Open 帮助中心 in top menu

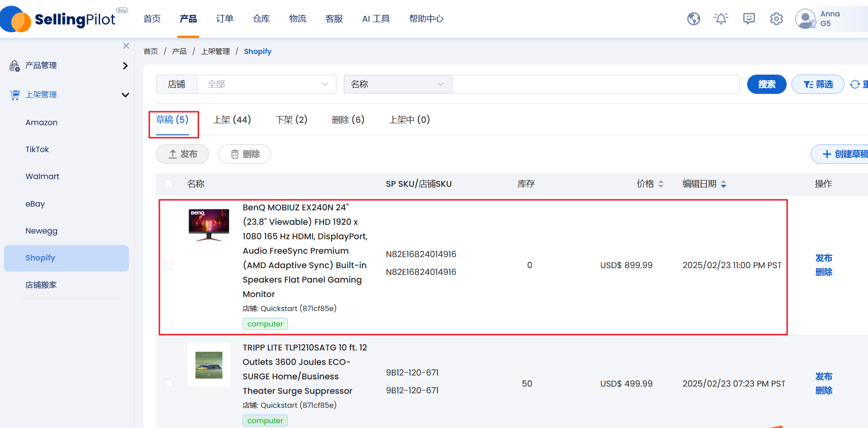tap(426, 19)
